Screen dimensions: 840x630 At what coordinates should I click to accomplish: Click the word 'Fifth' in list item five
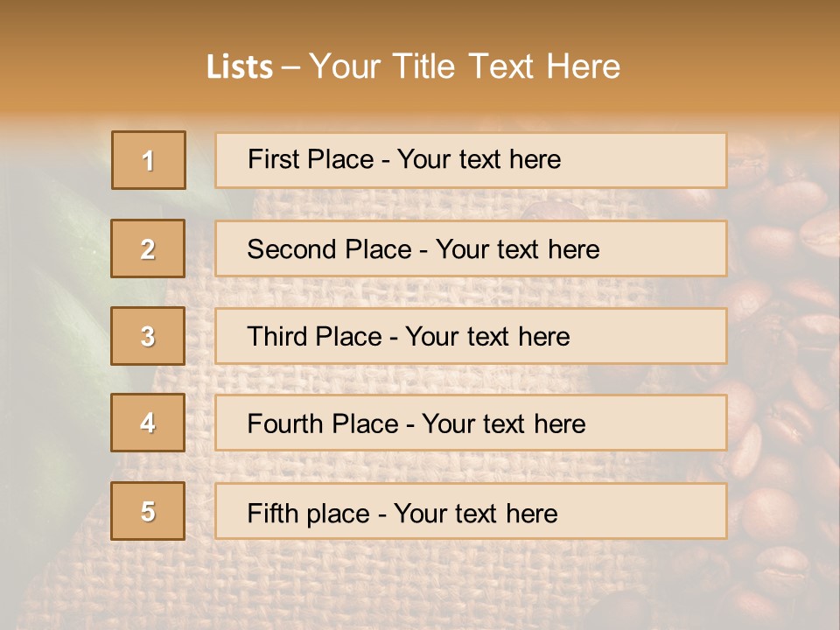tap(272, 513)
